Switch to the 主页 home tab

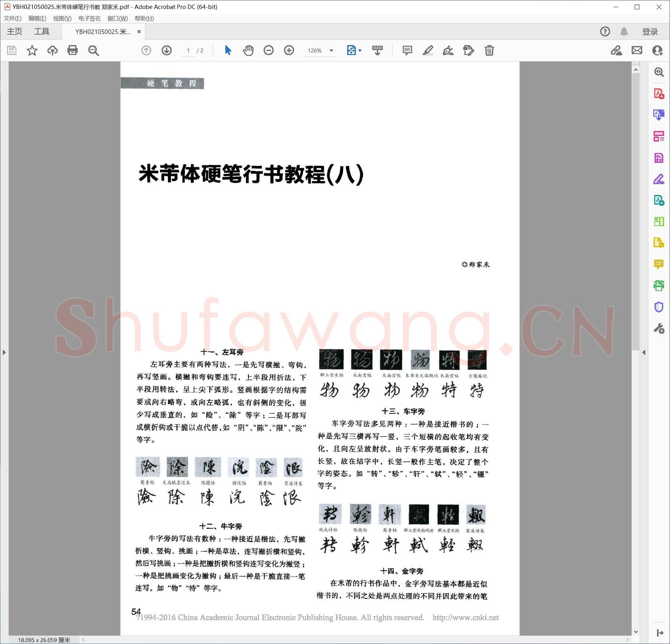coord(15,32)
